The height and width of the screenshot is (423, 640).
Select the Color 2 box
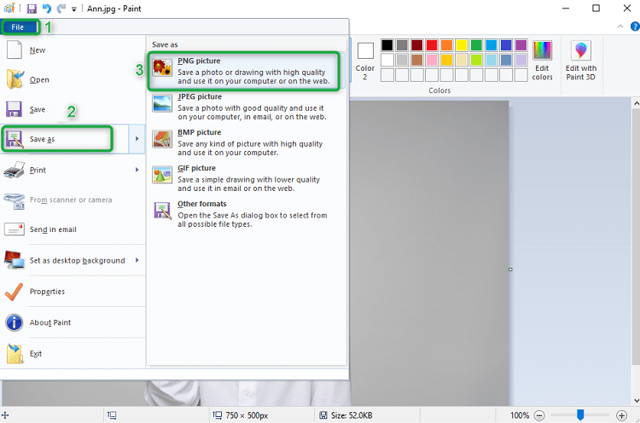(365, 61)
